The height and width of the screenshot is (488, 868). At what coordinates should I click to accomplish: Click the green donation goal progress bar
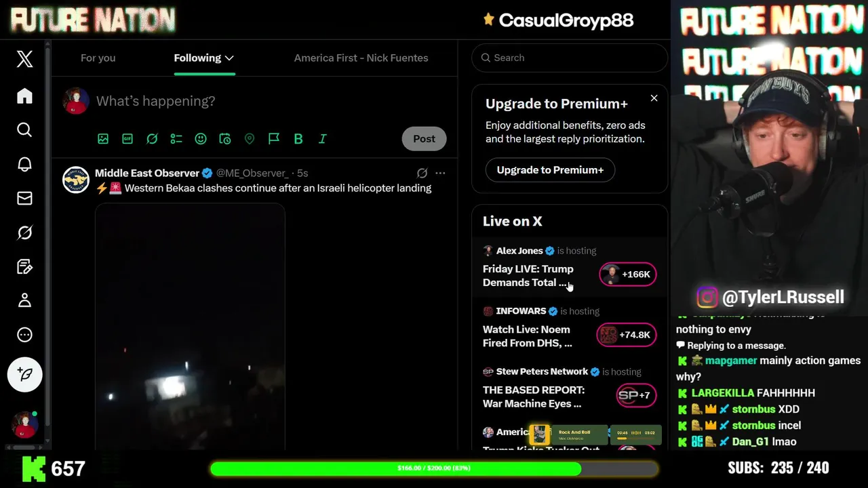coord(434,468)
